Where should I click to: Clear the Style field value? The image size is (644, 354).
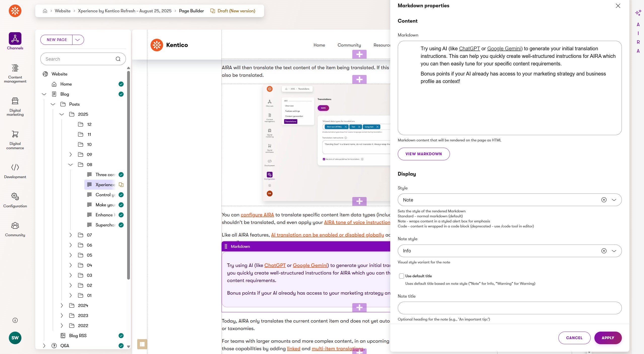pos(604,200)
